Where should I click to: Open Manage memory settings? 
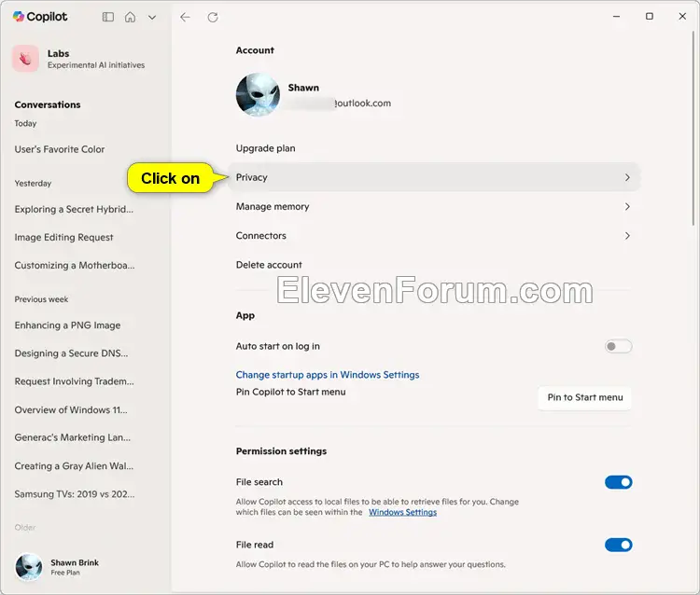434,206
